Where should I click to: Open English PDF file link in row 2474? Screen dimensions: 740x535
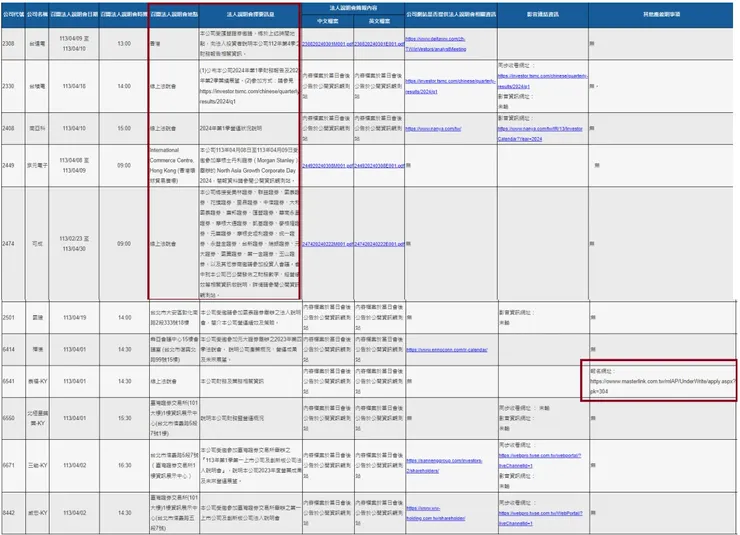379,244
